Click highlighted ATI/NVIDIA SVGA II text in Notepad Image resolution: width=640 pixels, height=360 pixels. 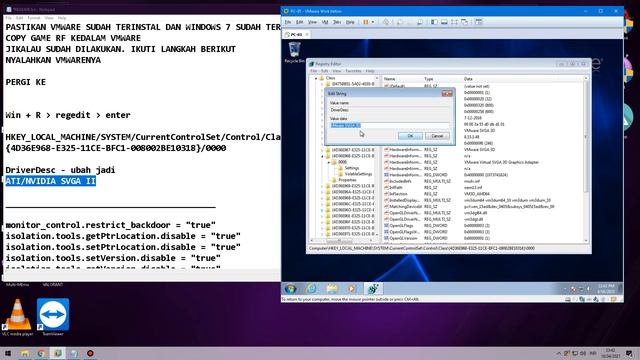51,181
